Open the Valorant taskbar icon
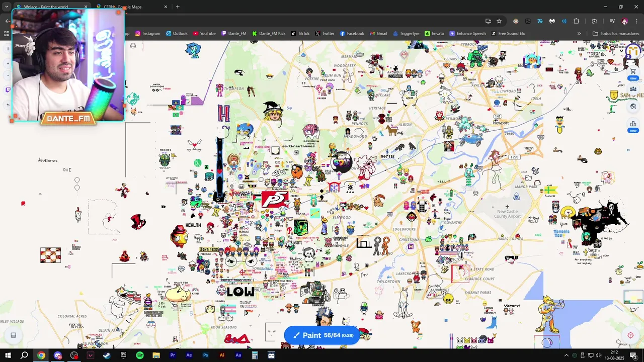This screenshot has width=644, height=362. click(x=91, y=355)
